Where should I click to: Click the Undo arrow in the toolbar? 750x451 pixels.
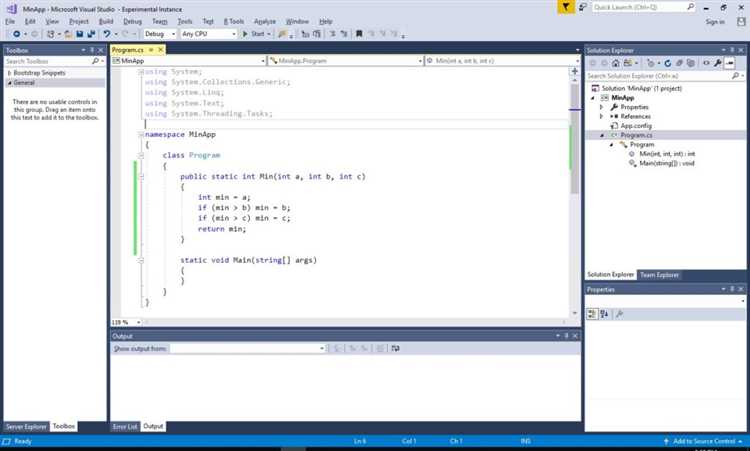click(106, 34)
